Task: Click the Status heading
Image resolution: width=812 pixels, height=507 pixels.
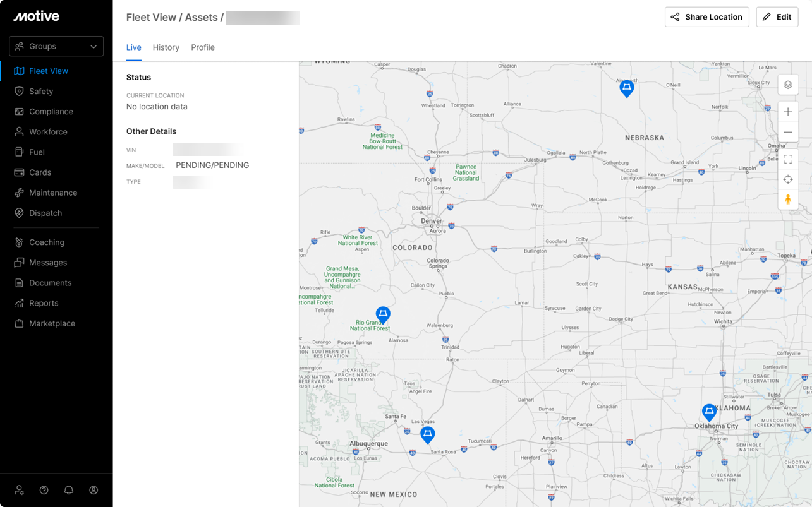Action: tap(138, 78)
